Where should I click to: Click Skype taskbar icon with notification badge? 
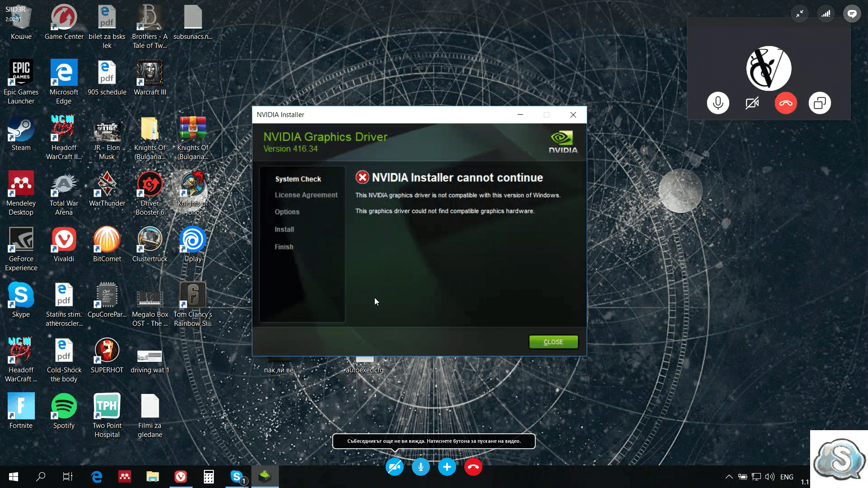pyautogui.click(x=237, y=477)
